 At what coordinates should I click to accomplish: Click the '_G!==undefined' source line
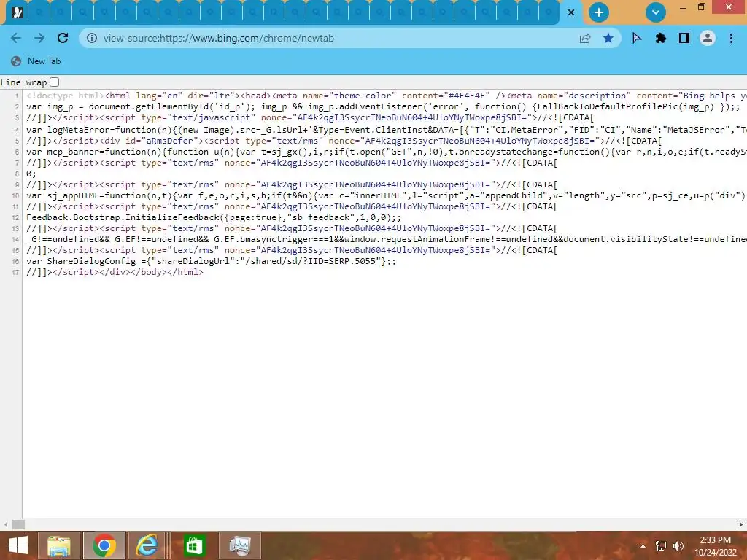[x=387, y=239]
